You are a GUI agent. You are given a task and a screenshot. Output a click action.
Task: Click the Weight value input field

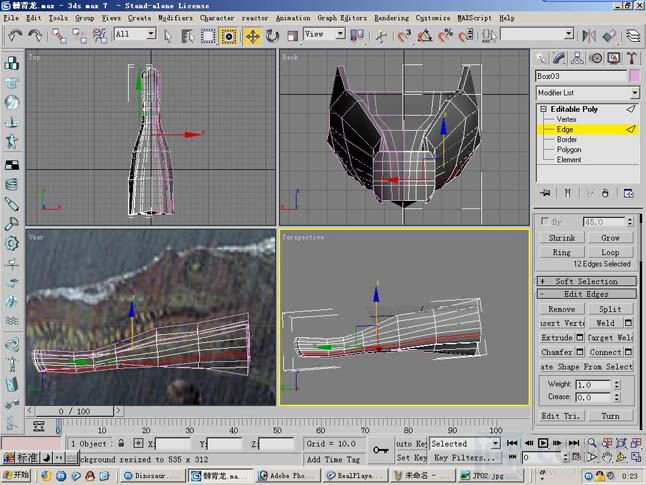coord(592,385)
